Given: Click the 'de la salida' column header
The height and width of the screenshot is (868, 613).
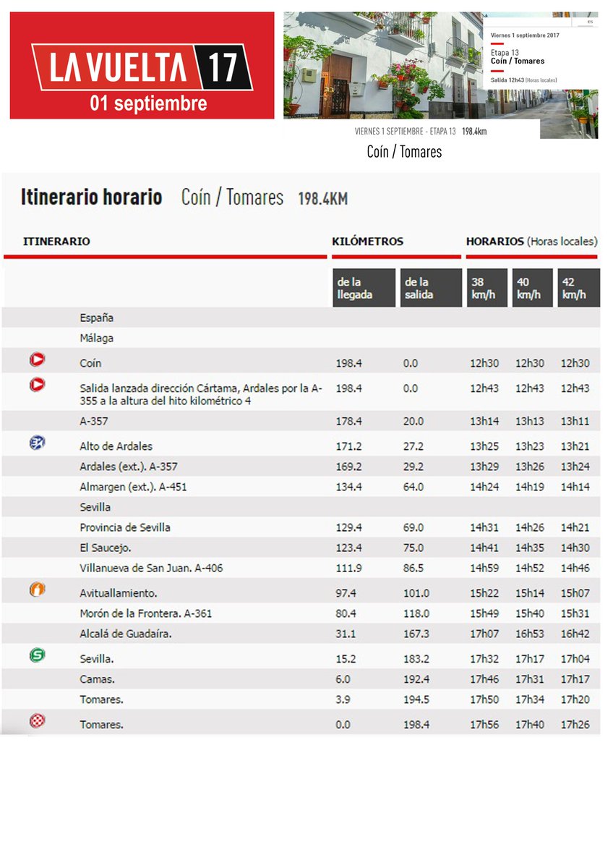Looking at the screenshot, I should [x=431, y=288].
